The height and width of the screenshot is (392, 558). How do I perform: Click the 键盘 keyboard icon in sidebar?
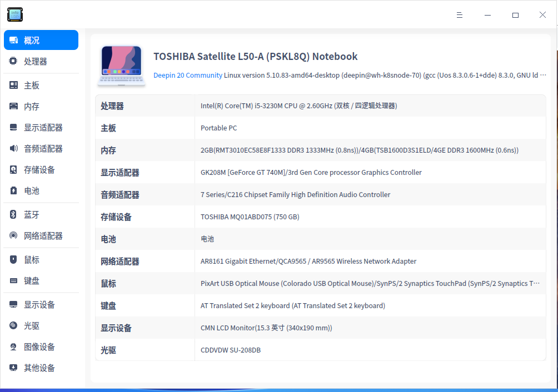[x=13, y=281]
